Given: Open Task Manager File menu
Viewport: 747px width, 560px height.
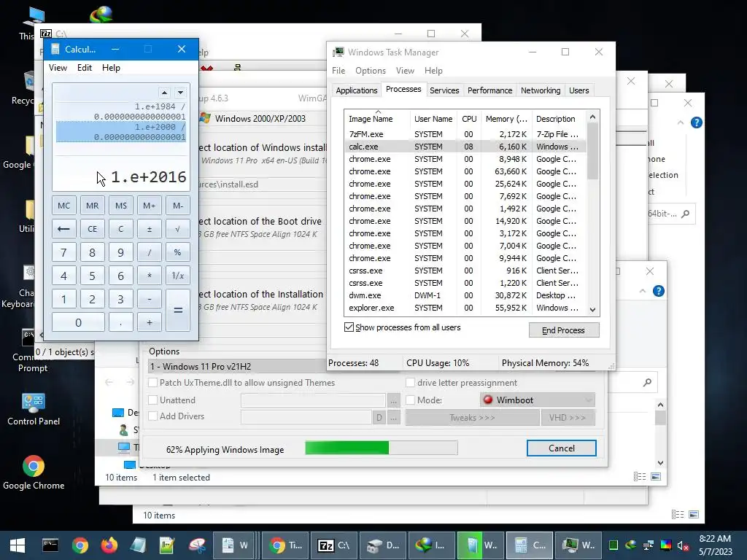Looking at the screenshot, I should (338, 71).
